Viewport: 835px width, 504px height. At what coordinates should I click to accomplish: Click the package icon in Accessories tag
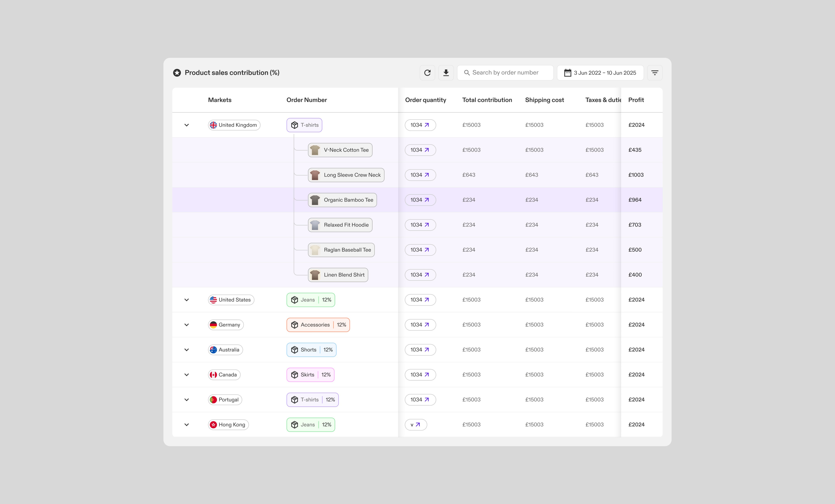click(295, 325)
